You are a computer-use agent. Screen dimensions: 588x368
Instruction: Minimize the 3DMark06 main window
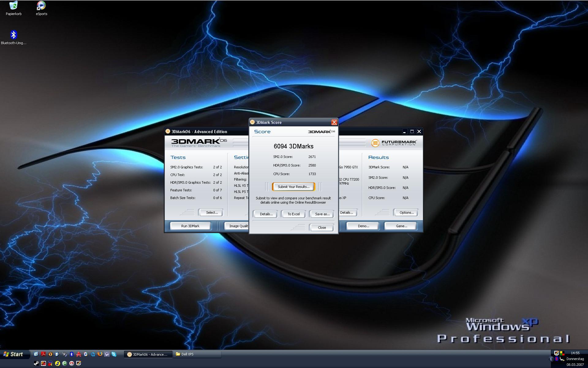coord(405,132)
